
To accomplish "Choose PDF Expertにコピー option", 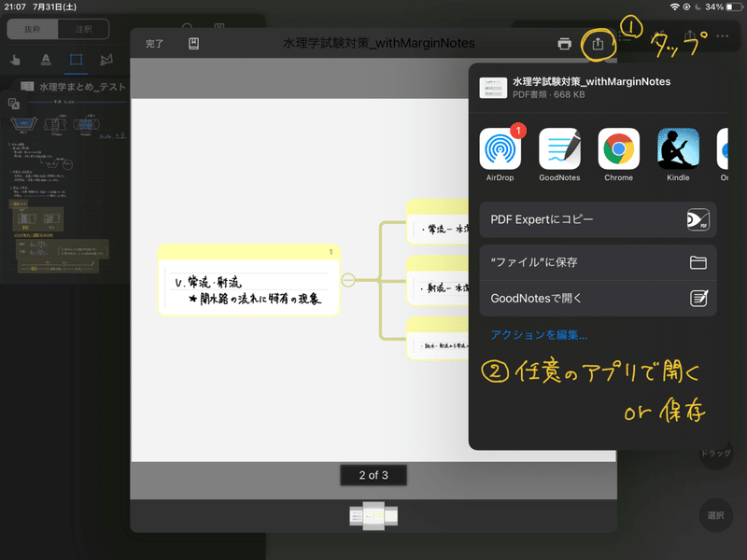I will pyautogui.click(x=598, y=219).
